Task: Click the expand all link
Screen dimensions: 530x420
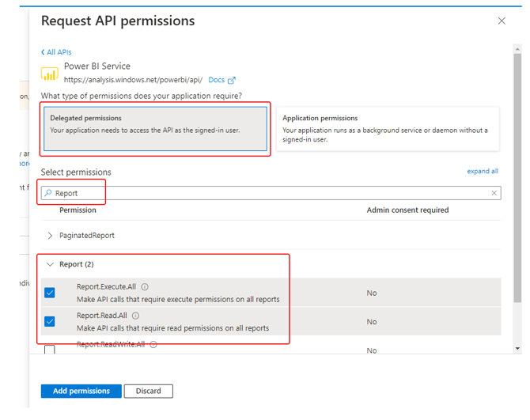Action: [x=483, y=171]
